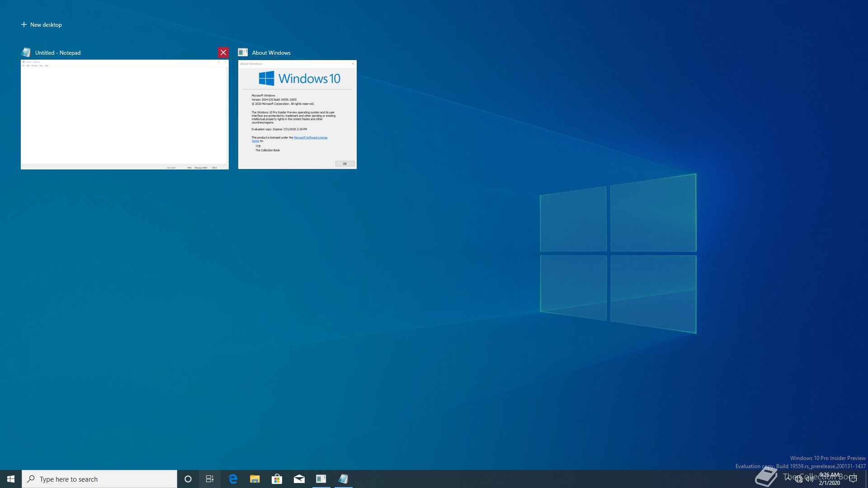Switch to winver taskbar icon
Screen dimensions: 868x488
tap(321, 479)
